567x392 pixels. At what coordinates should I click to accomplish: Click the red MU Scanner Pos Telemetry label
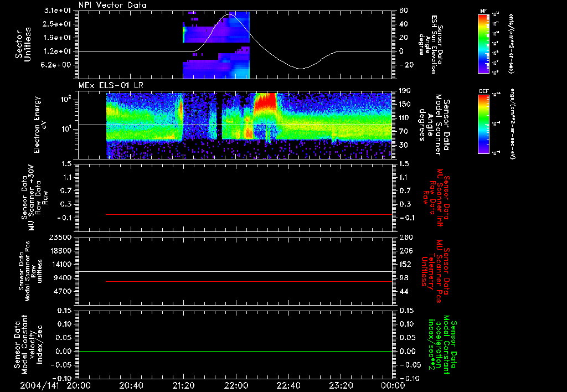click(x=435, y=271)
